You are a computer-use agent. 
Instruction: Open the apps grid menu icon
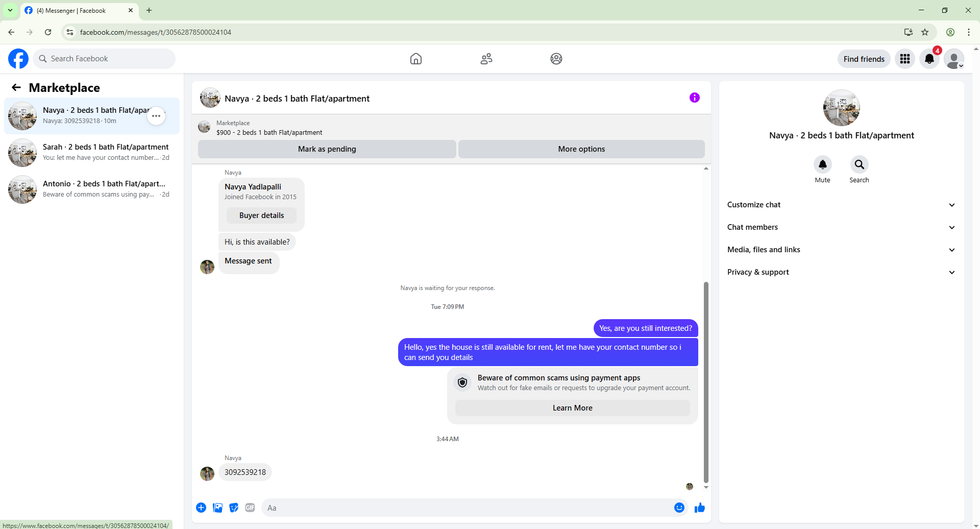tap(905, 59)
